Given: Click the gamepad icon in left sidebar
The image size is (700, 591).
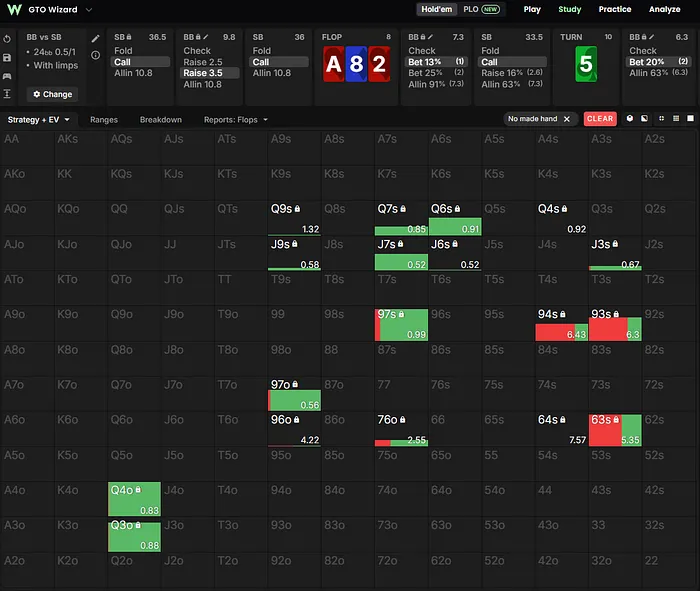Looking at the screenshot, I should (x=7, y=76).
